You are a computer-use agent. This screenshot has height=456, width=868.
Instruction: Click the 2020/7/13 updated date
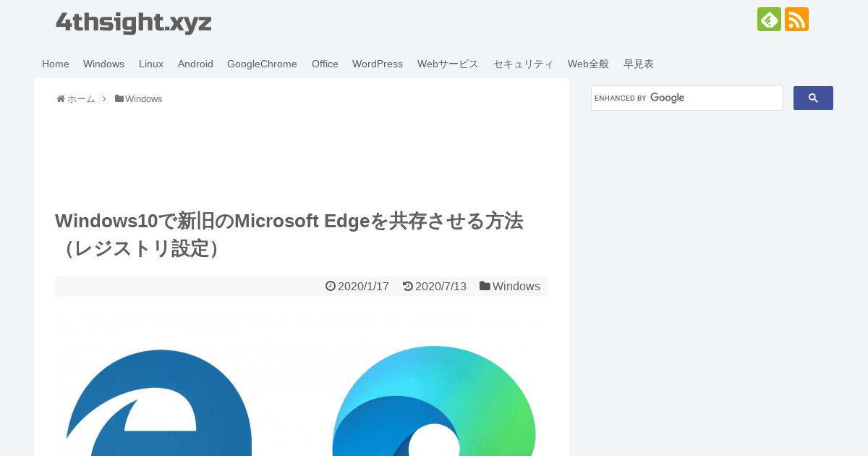pos(441,286)
